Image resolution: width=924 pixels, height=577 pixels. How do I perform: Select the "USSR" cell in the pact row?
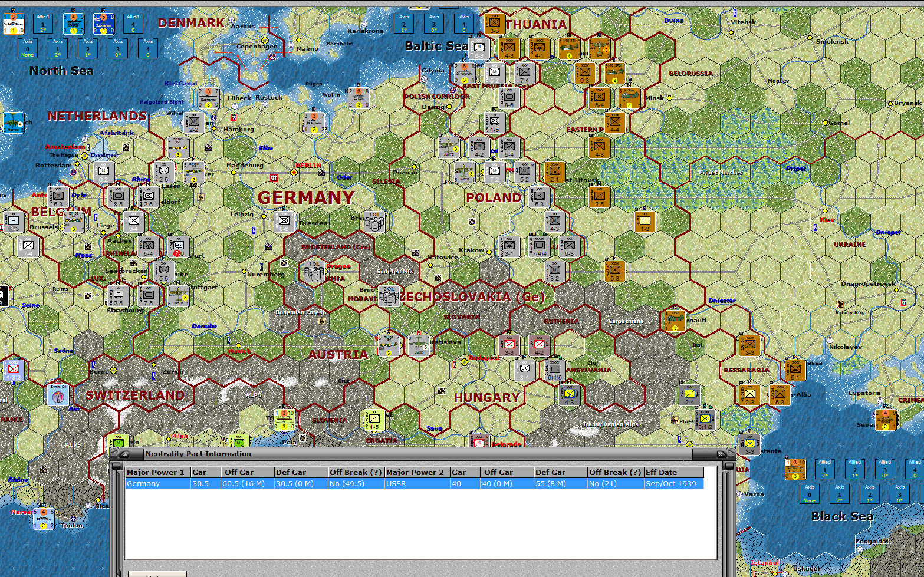417,483
